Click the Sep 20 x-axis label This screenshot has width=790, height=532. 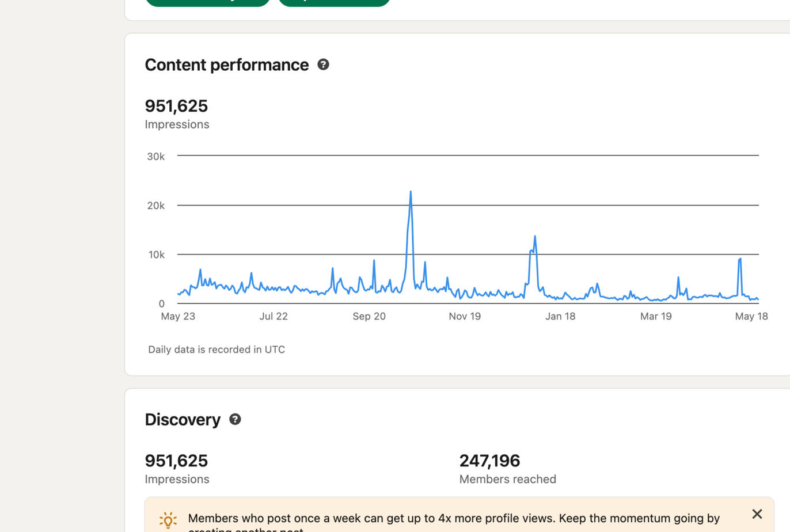(369, 316)
